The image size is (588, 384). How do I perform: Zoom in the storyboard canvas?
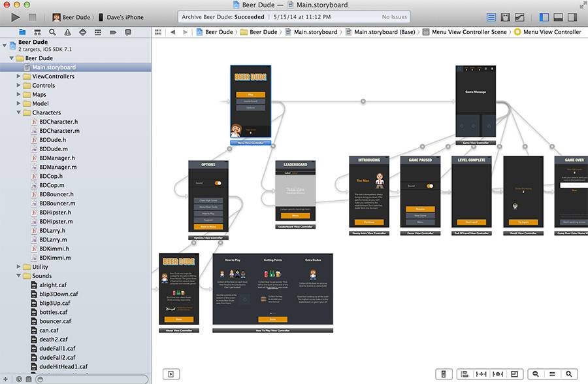pos(569,374)
